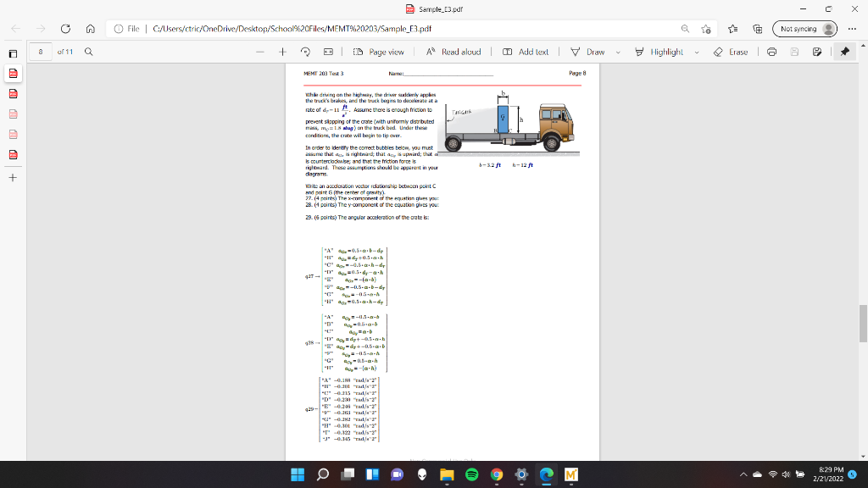Save a copy of the PDF
The height and width of the screenshot is (488, 868).
click(816, 52)
